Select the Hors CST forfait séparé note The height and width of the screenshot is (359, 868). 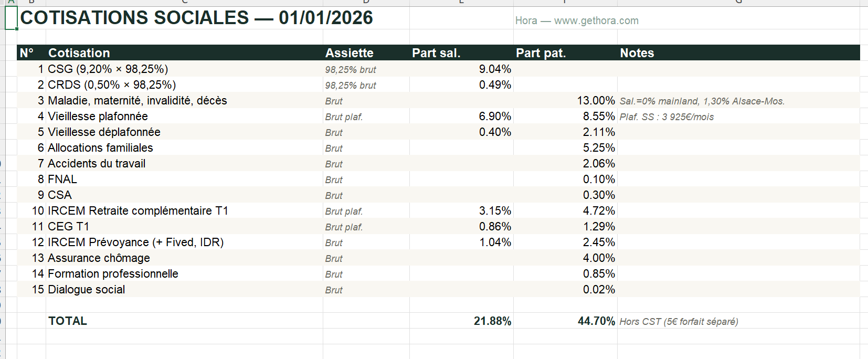pyautogui.click(x=679, y=322)
